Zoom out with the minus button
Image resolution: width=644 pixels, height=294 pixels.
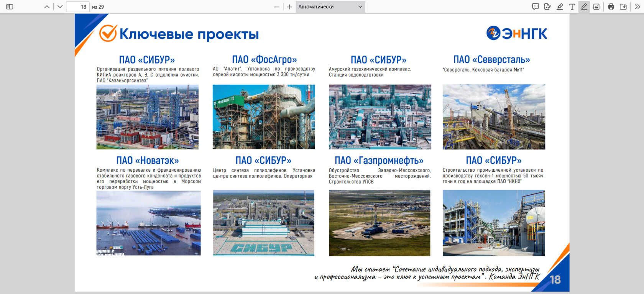[x=276, y=7]
